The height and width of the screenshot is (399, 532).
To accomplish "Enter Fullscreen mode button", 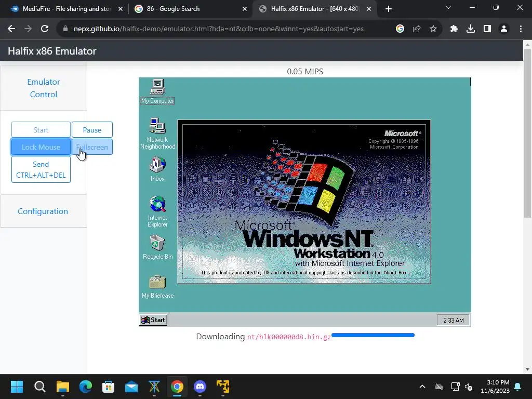I will pos(92,147).
